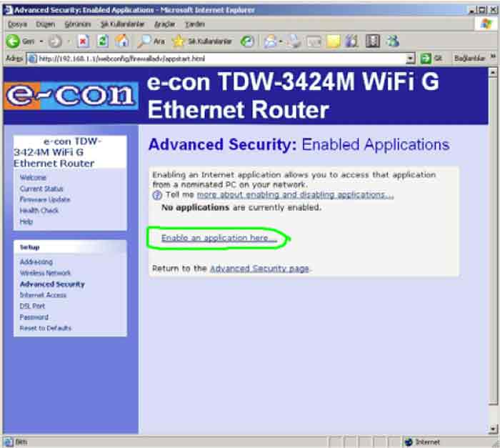Go to the home page icon
This screenshot has width=500, height=448.
click(122, 41)
